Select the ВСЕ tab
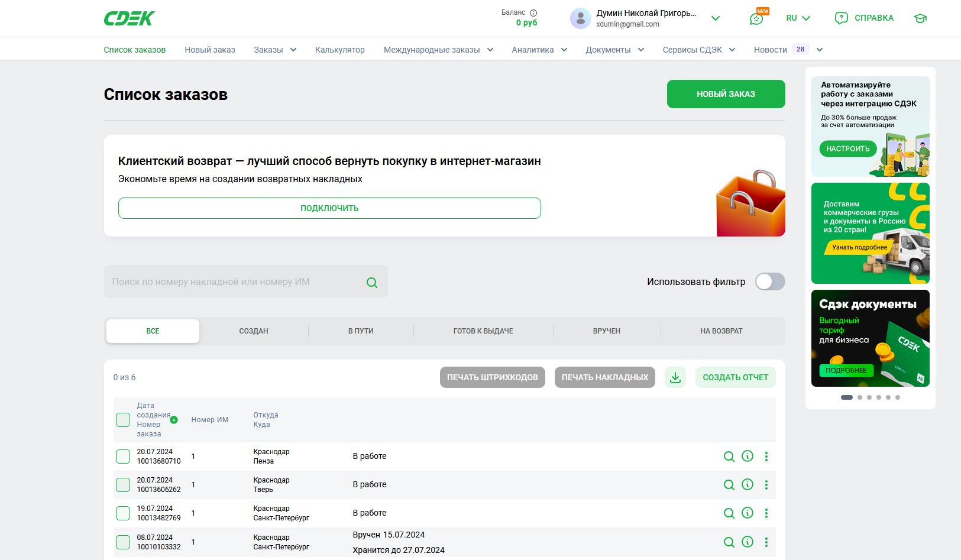The height and width of the screenshot is (560, 961). (153, 331)
